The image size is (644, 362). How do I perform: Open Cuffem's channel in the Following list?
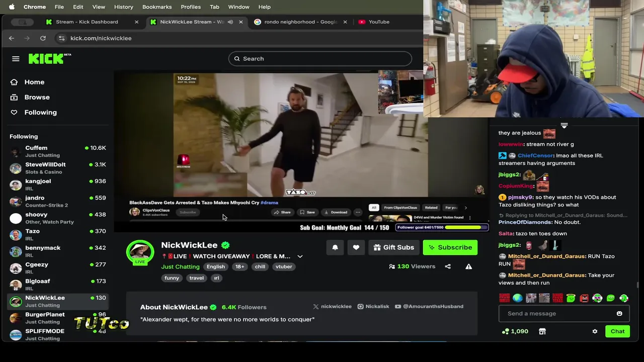click(58, 151)
